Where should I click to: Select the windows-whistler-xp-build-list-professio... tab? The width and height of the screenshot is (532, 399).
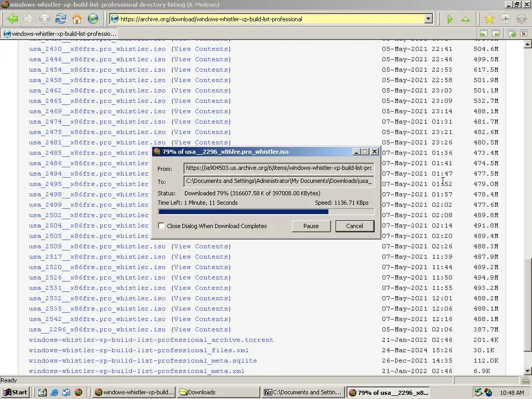coord(60,34)
